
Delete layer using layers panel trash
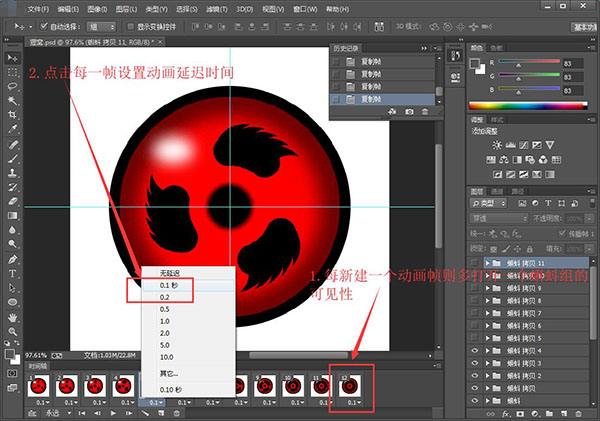pyautogui.click(x=578, y=414)
